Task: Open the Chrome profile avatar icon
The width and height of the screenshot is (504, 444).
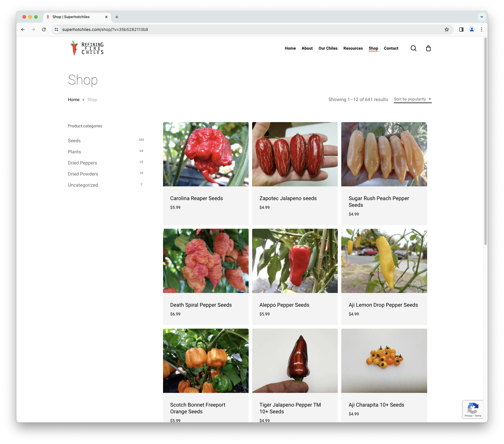Action: tap(472, 30)
